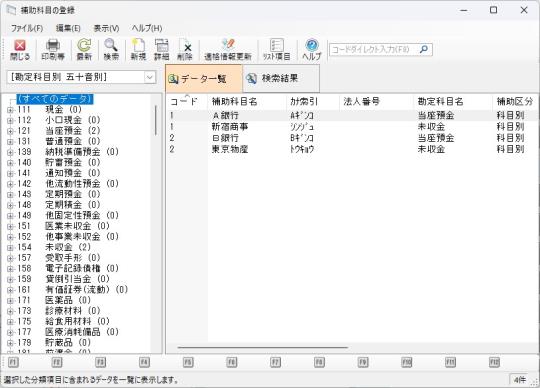Open the 表示(V) menu

click(106, 28)
